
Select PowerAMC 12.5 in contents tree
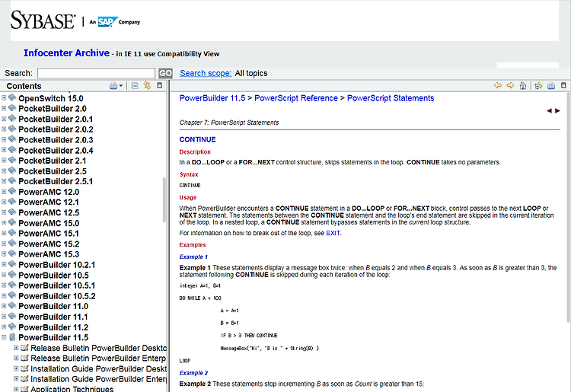click(49, 213)
